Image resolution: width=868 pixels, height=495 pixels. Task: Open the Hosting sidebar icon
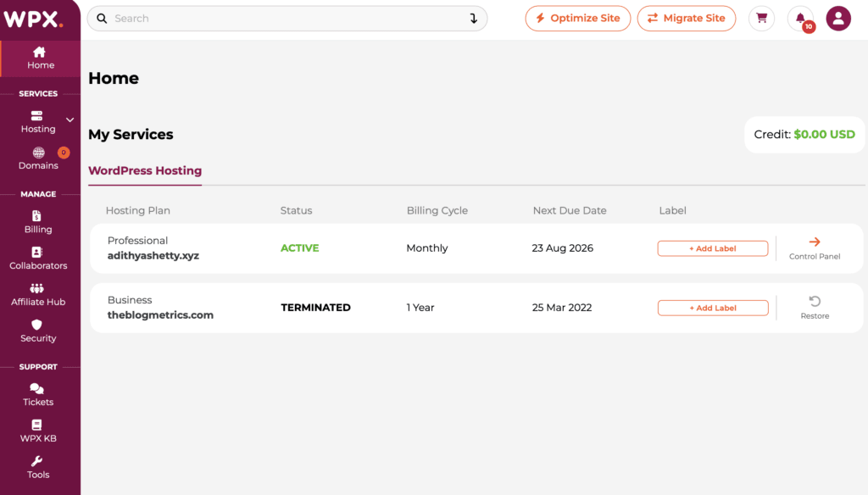(x=37, y=116)
